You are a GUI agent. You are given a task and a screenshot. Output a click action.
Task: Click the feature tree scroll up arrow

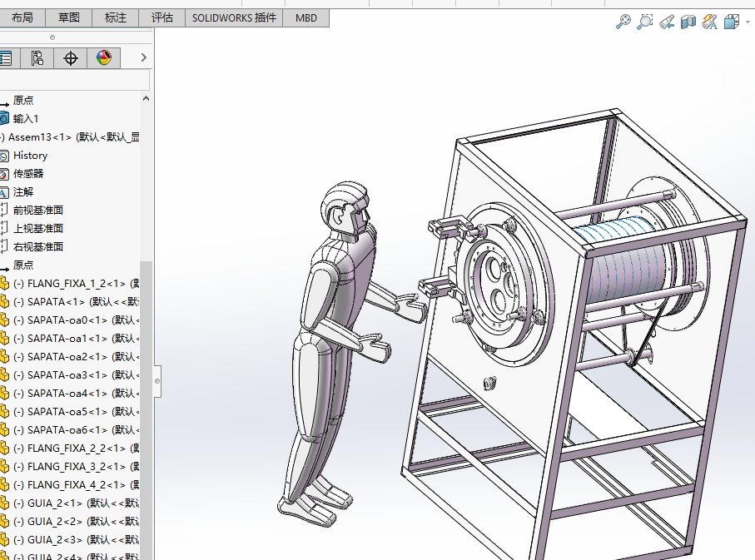pyautogui.click(x=147, y=99)
